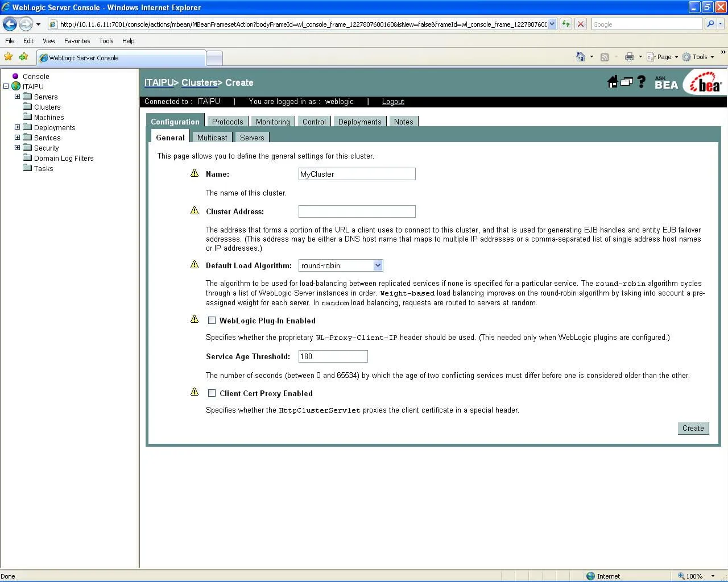Open the Clusters folder in tree
The width and height of the screenshot is (728, 582).
(x=47, y=107)
